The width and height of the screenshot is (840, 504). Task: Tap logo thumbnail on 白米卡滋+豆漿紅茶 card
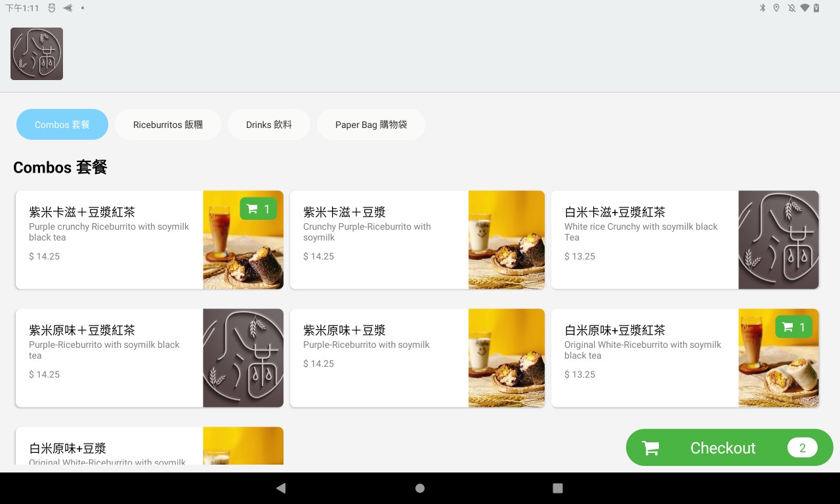(778, 240)
